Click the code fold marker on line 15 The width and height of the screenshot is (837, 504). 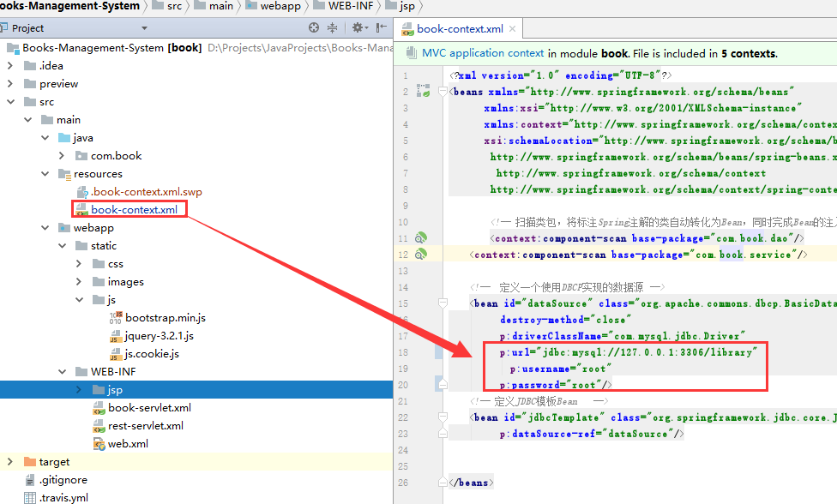(443, 303)
